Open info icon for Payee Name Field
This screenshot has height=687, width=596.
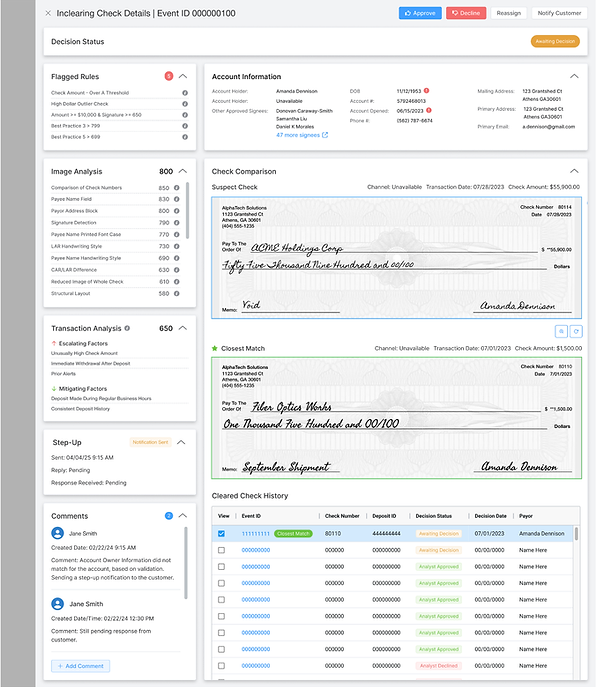[x=177, y=199]
